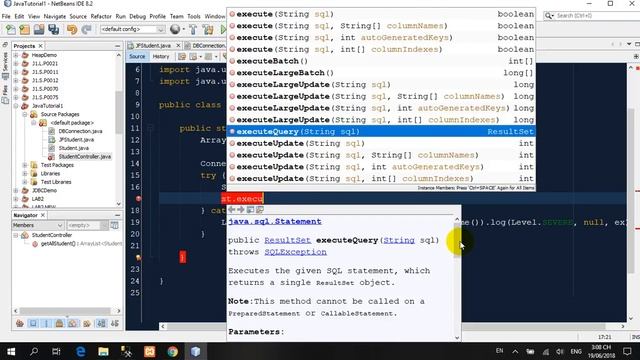640x360 pixels.
Task: Click the Redo toolbar icon
Action: pos(86,29)
